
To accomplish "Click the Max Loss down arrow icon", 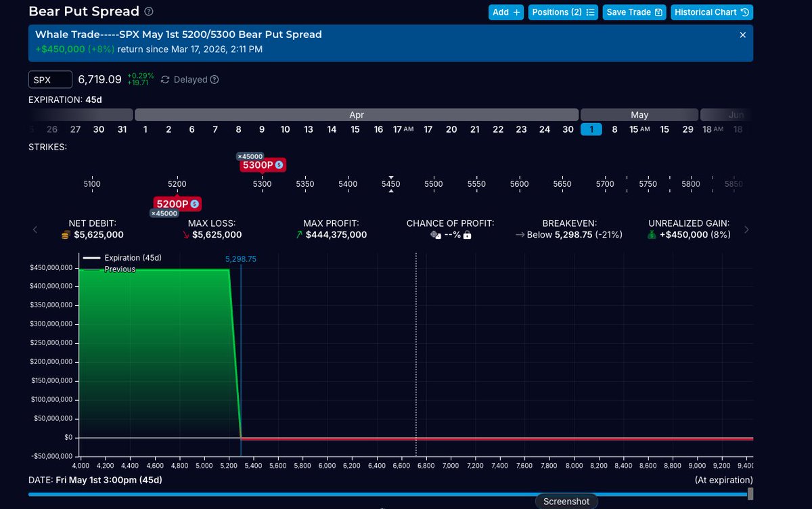I will coord(185,235).
